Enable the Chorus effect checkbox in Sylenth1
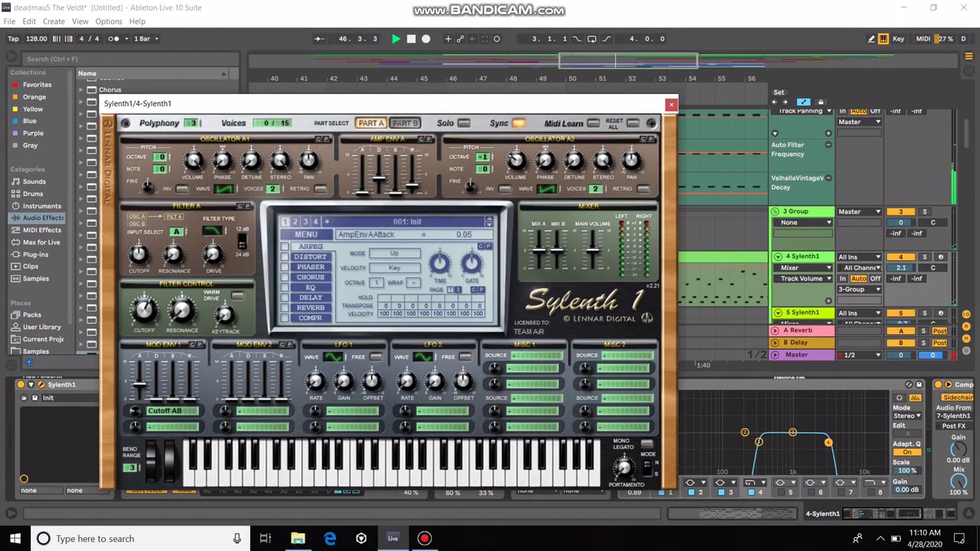Screen dimensions: 980x551 (x=285, y=277)
